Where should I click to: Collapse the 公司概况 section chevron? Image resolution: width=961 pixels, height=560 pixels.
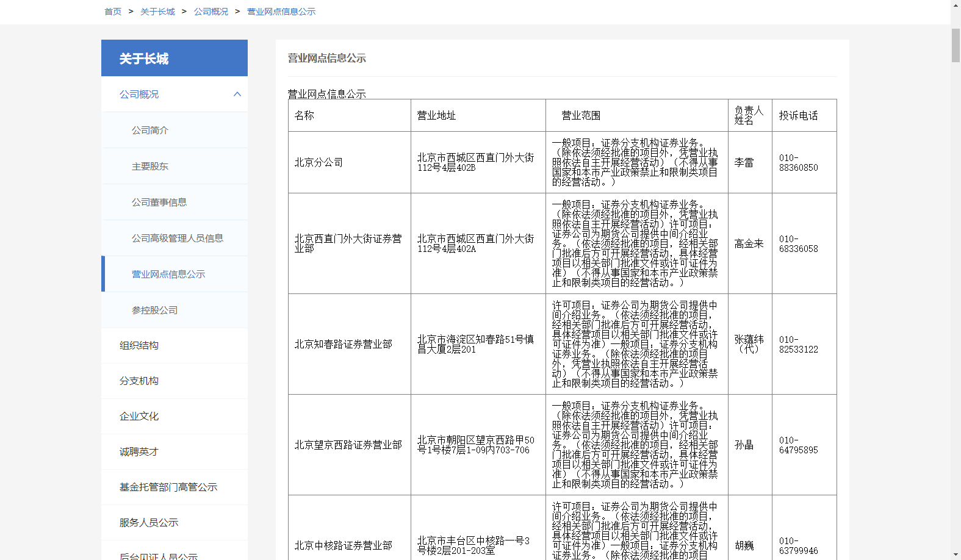tap(237, 95)
